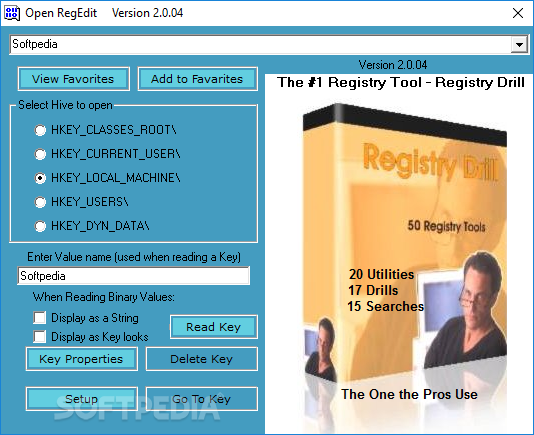Open the Setup dialog
534x435 pixels.
pos(81,399)
